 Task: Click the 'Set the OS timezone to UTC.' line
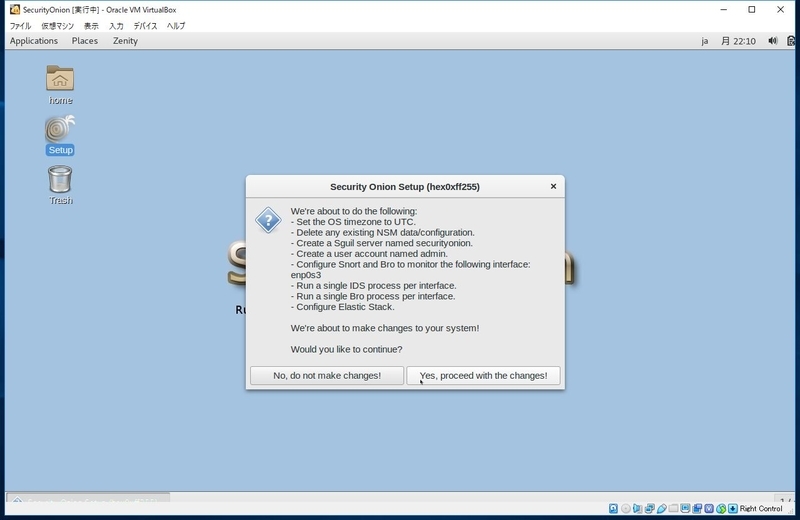(x=353, y=221)
